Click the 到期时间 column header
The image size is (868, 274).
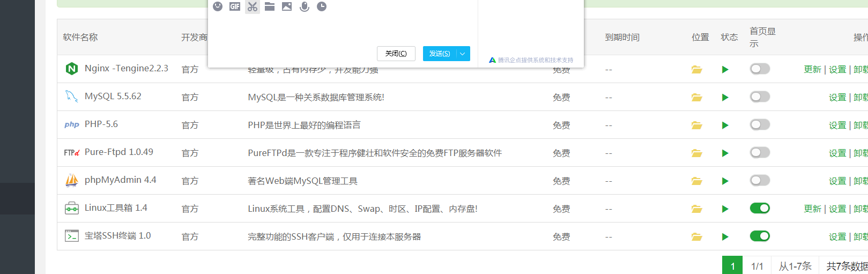tap(622, 37)
